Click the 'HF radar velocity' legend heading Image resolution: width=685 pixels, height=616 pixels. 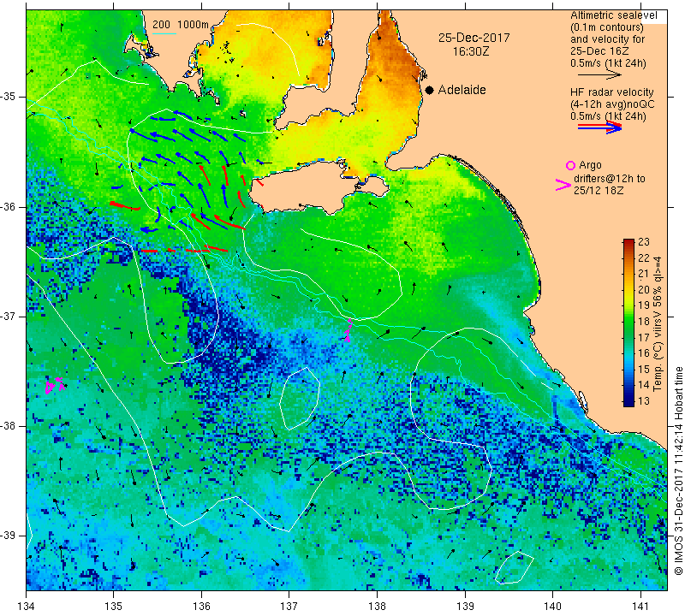pyautogui.click(x=612, y=92)
